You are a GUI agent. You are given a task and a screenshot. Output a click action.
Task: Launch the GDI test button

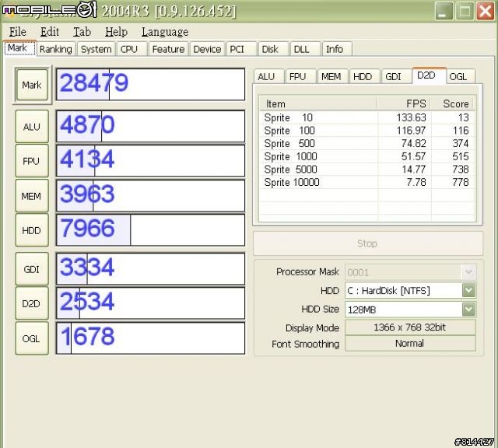(x=32, y=269)
